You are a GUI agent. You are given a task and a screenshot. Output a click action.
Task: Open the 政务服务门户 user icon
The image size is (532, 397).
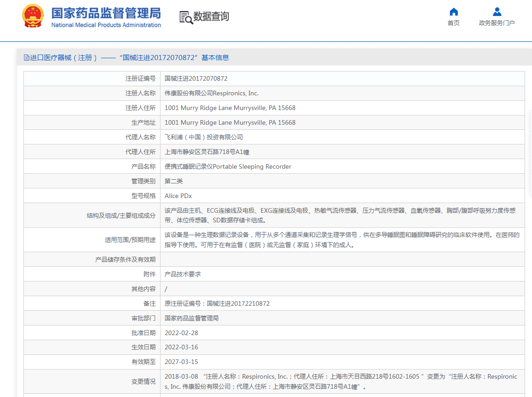coord(497,12)
